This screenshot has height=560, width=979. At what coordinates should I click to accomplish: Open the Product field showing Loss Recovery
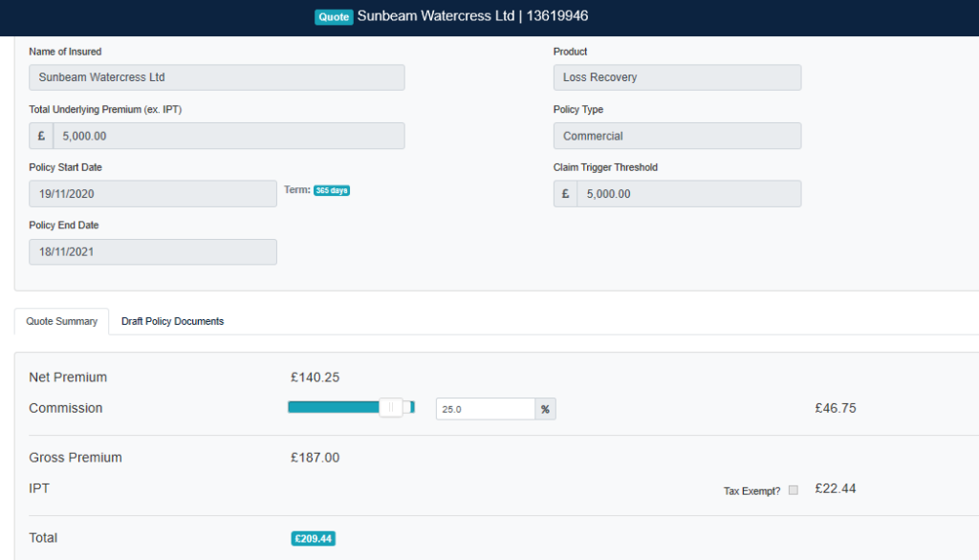coord(677,77)
